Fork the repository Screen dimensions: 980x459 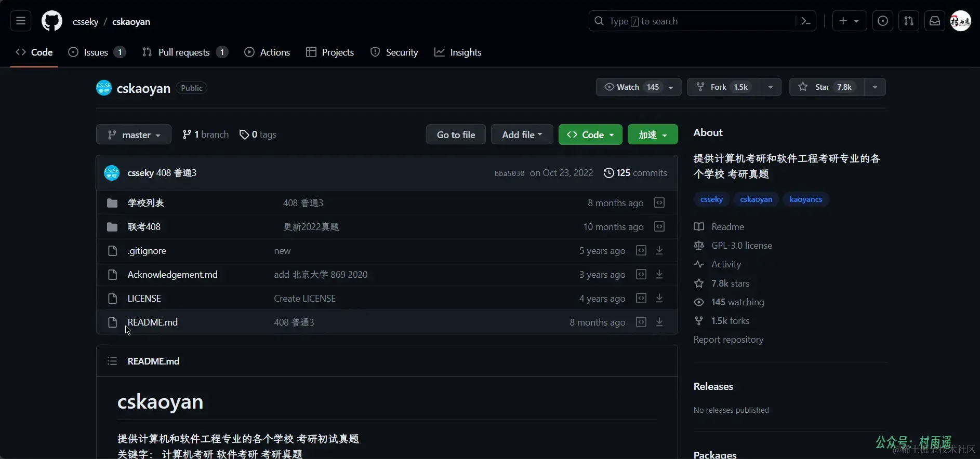[723, 87]
